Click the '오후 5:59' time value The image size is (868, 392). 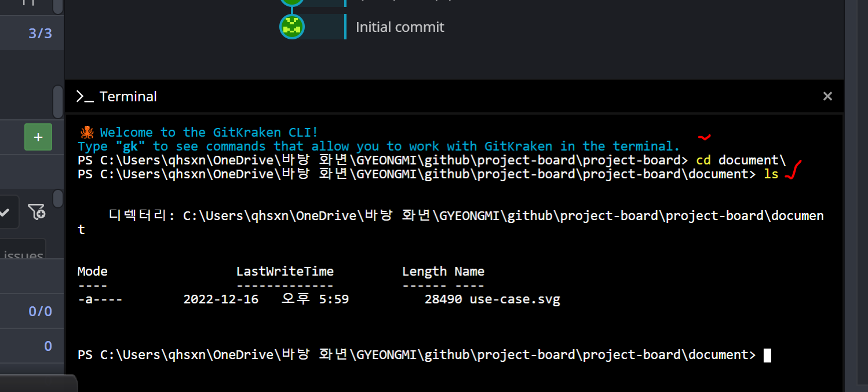[x=315, y=299]
